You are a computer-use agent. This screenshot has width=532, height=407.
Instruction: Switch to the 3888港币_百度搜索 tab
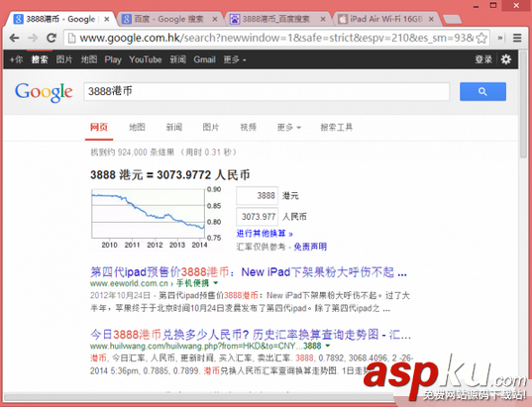[275, 19]
